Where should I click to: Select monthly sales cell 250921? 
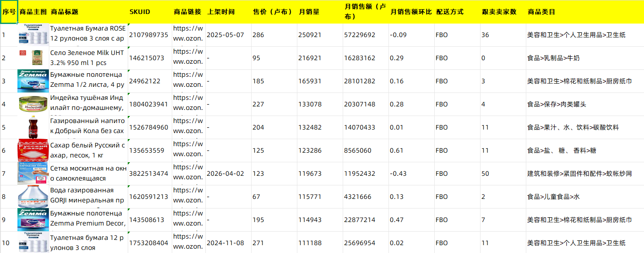point(320,35)
